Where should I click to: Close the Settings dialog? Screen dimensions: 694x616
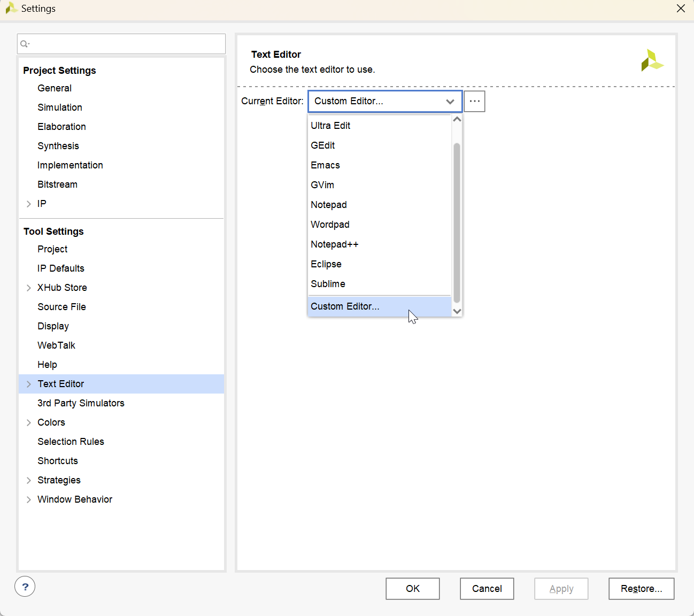(681, 9)
